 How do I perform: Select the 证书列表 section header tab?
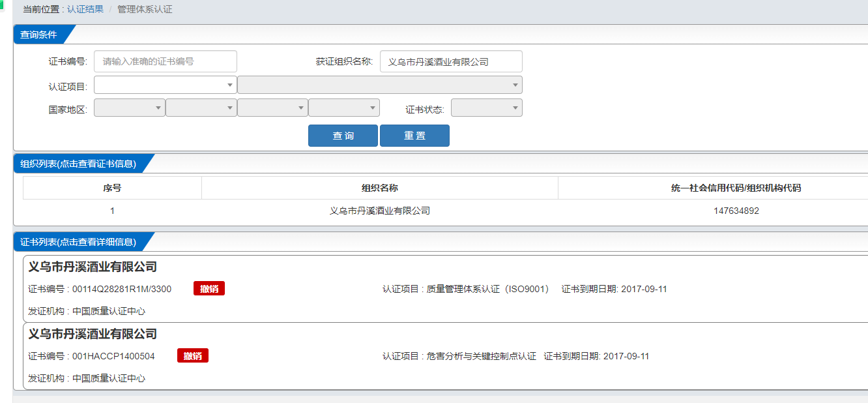79,242
